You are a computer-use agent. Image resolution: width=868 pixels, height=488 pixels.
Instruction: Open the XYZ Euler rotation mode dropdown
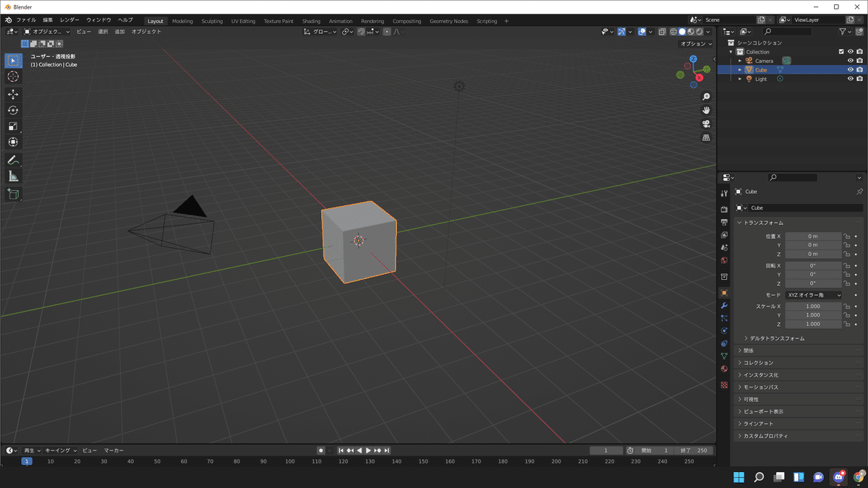coord(814,295)
